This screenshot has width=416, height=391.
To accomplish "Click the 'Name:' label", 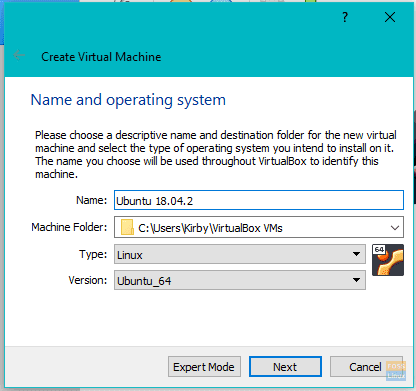I will click(91, 200).
